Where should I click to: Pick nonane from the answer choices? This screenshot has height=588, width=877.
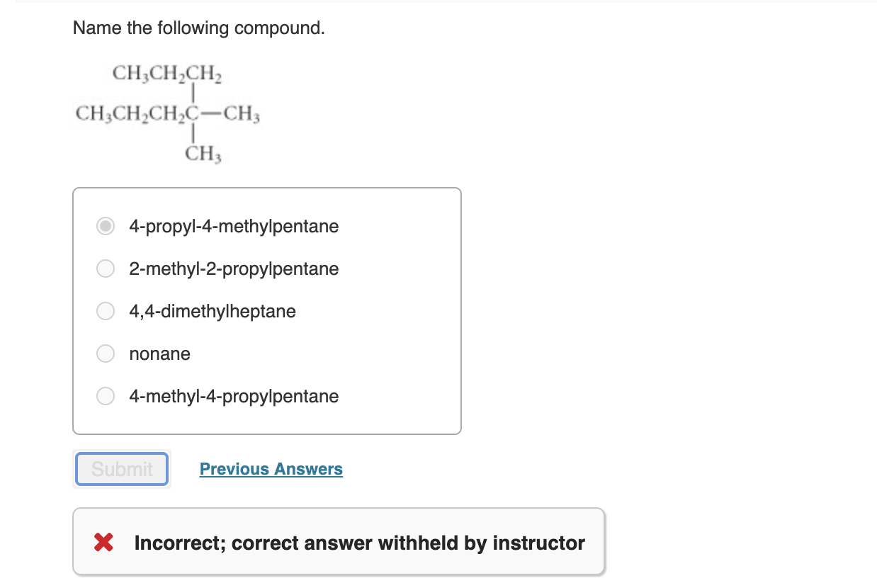point(105,354)
